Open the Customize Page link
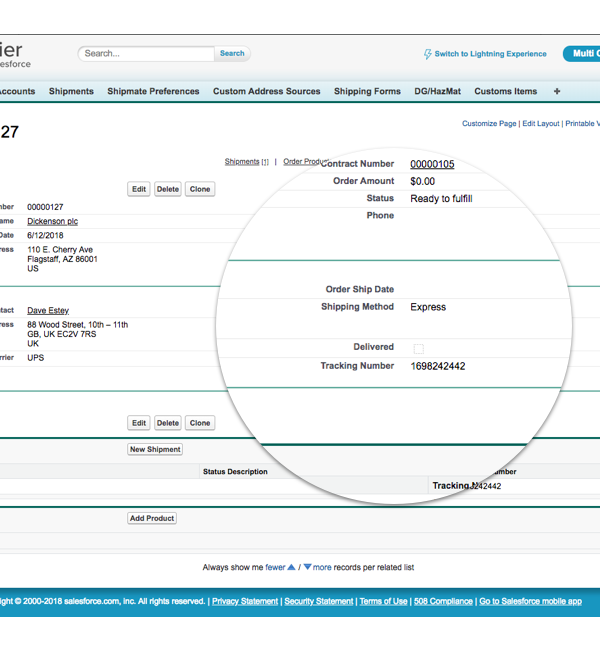600x650 pixels. (x=489, y=124)
